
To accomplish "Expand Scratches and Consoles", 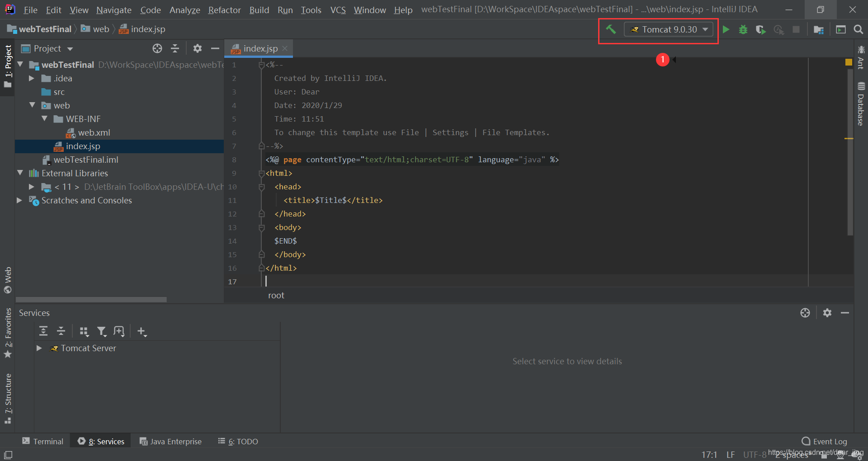I will [19, 200].
